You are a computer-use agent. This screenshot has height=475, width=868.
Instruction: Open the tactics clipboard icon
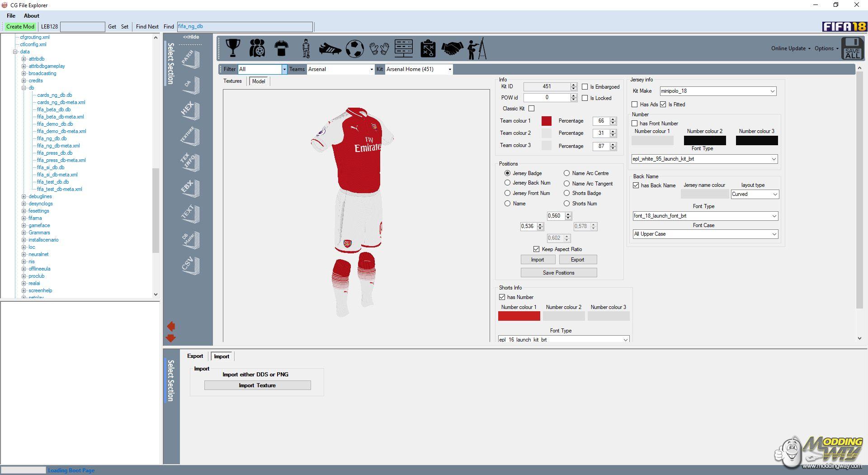tap(428, 48)
